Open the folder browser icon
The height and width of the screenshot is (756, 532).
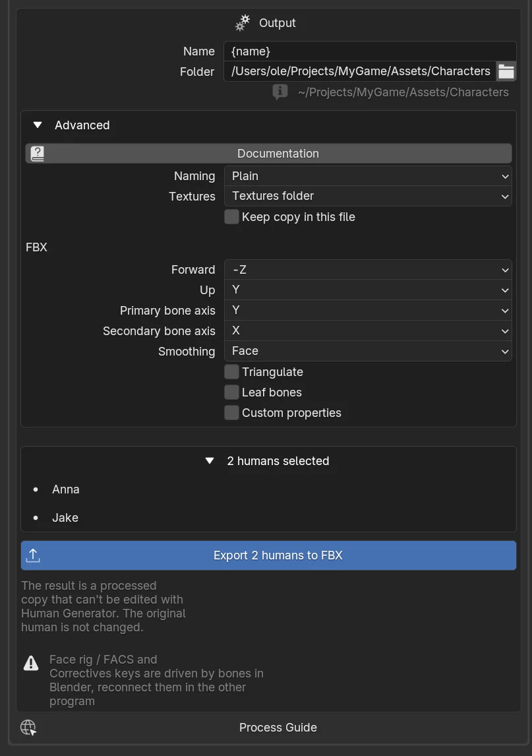pos(506,71)
